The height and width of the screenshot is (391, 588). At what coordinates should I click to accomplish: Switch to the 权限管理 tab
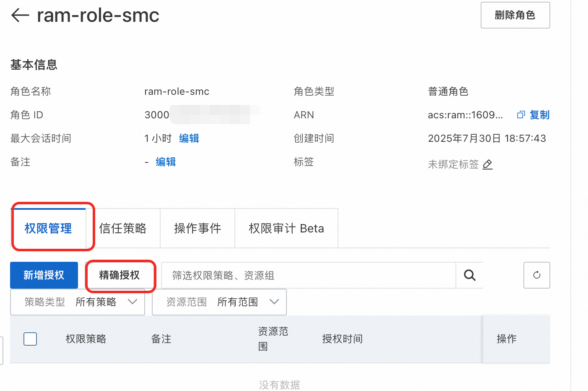click(48, 228)
